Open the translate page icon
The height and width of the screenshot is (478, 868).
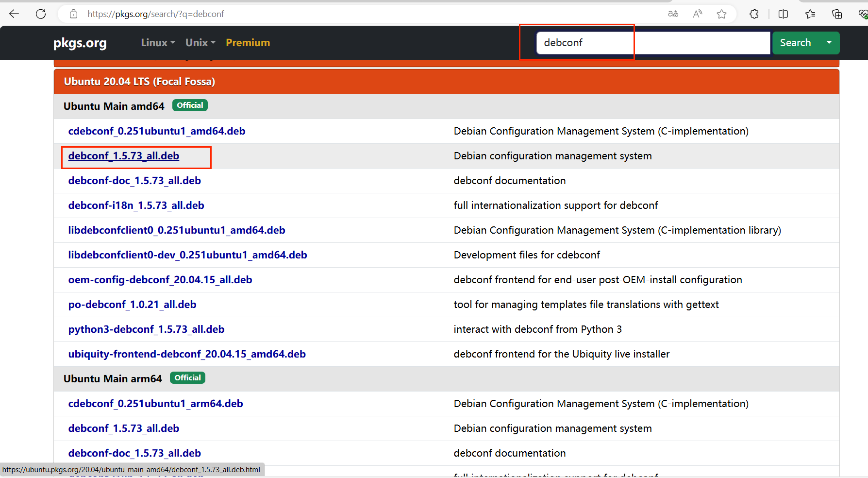coord(673,14)
